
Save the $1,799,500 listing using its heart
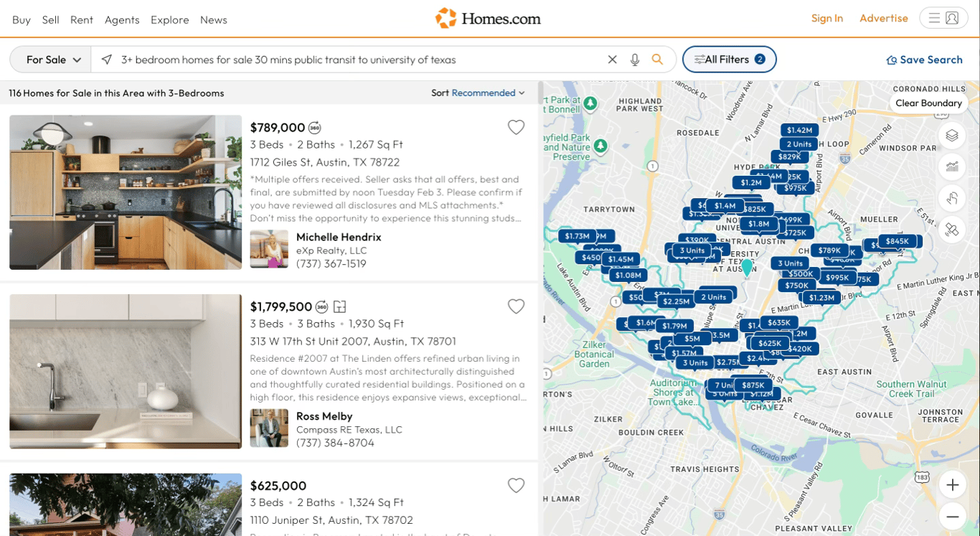pyautogui.click(x=516, y=306)
